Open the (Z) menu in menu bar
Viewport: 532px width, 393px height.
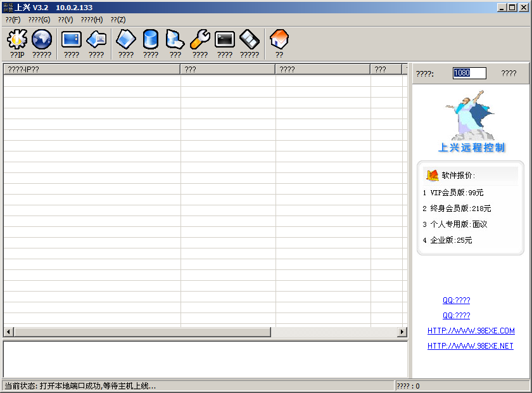tap(118, 20)
